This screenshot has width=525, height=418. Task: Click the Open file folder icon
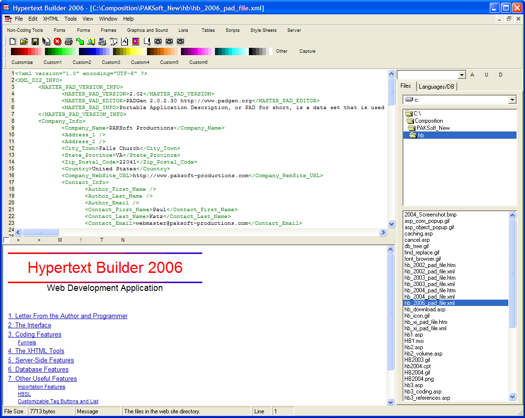click(24, 41)
